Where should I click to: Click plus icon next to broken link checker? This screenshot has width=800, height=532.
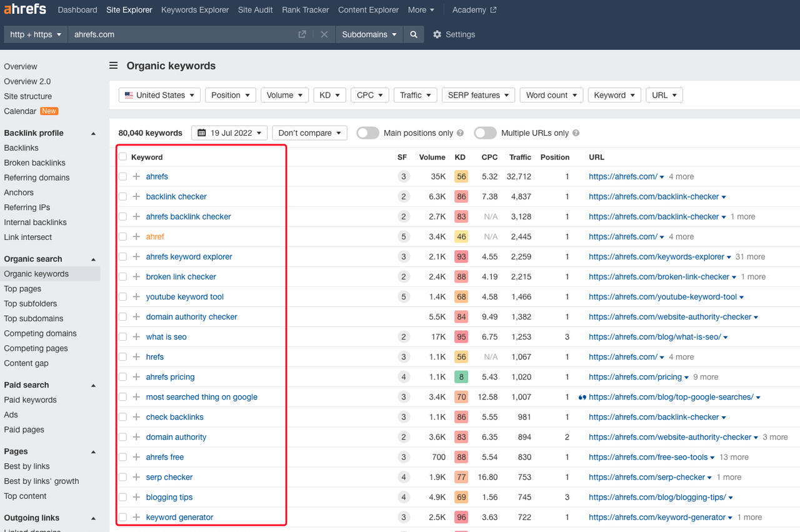(136, 276)
